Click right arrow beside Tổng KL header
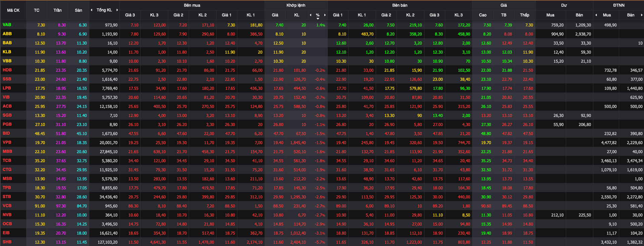 (x=117, y=10)
